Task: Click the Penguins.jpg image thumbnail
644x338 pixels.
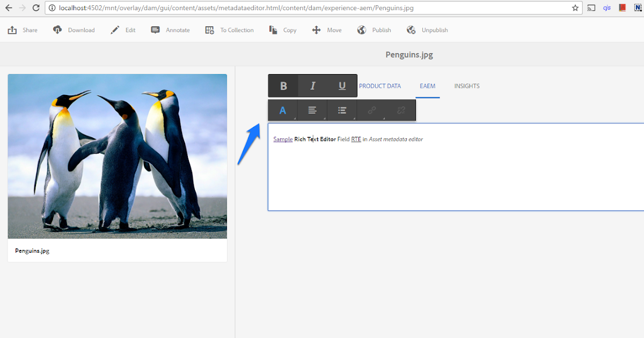Action: 117,156
